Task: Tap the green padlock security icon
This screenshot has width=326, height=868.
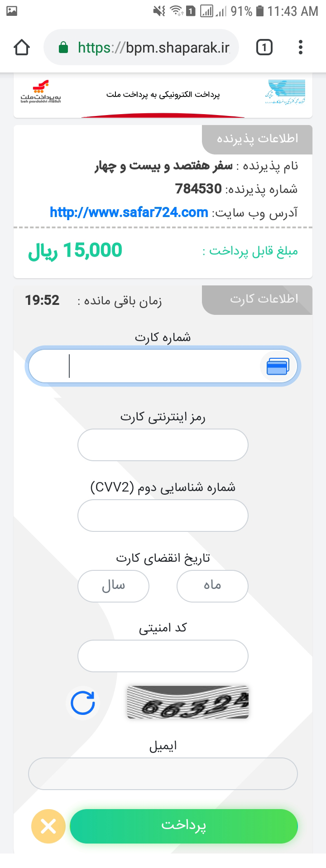Action: (63, 48)
